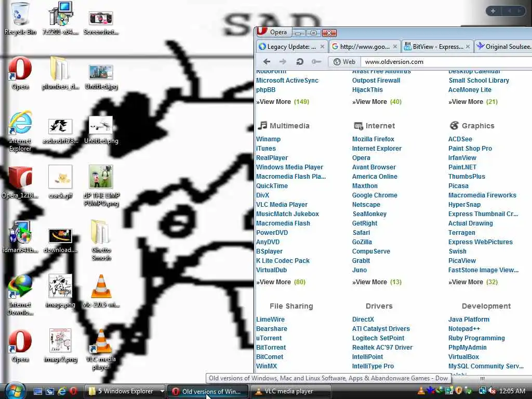
Task: Open the Ghetto Smosh folder
Action: point(101,240)
